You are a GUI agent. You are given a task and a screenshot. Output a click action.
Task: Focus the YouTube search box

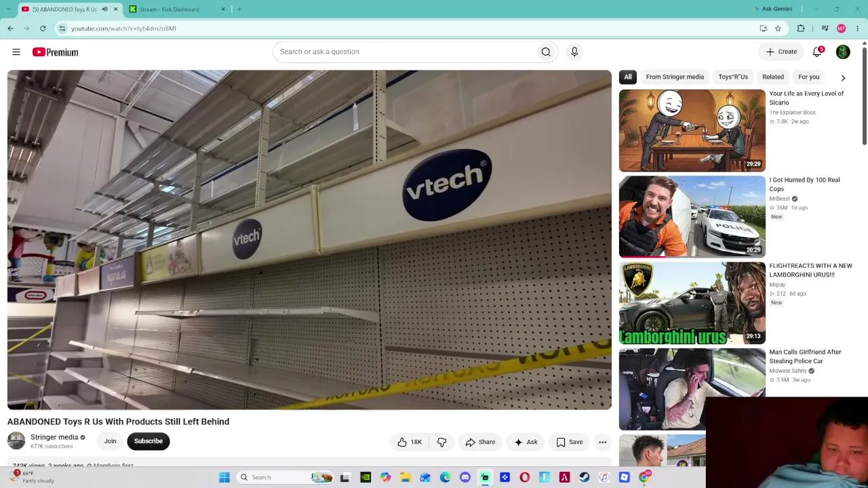click(405, 52)
